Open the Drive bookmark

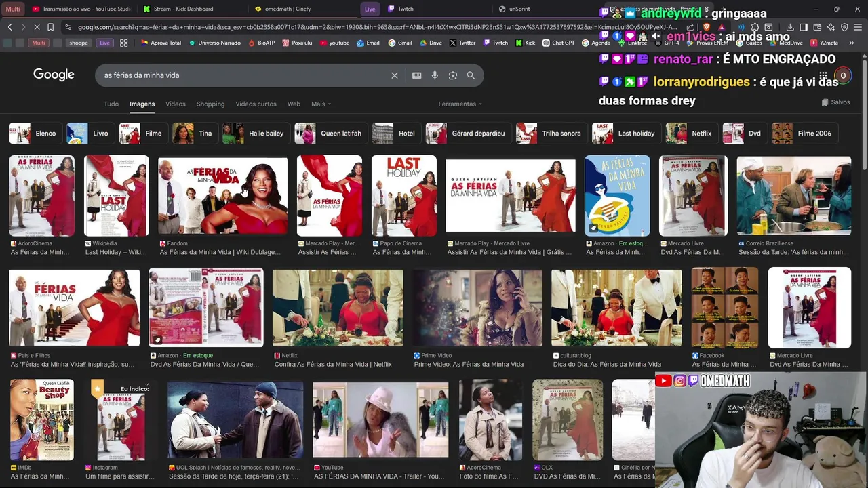coord(430,43)
